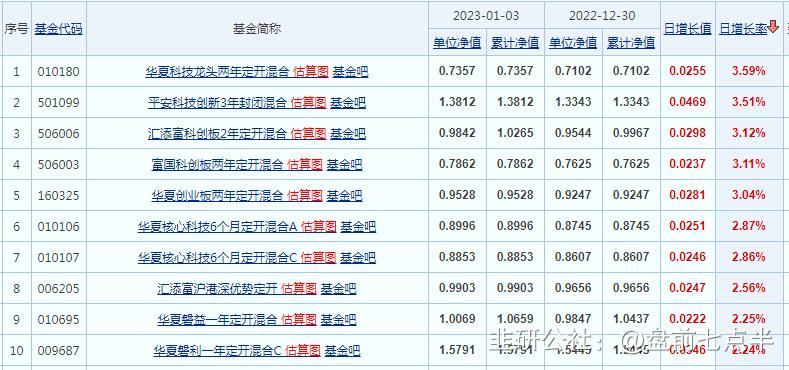Image resolution: width=789 pixels, height=370 pixels.
Task: Open 估算图 for 华夏磐利一年定开混合C
Action: pyautogui.click(x=303, y=351)
